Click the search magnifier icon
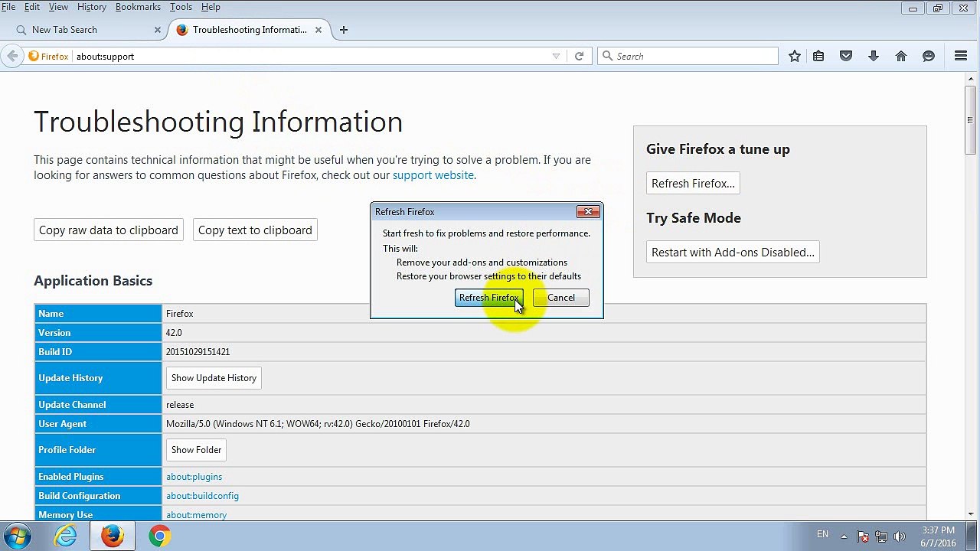Image resolution: width=980 pixels, height=551 pixels. [x=608, y=56]
